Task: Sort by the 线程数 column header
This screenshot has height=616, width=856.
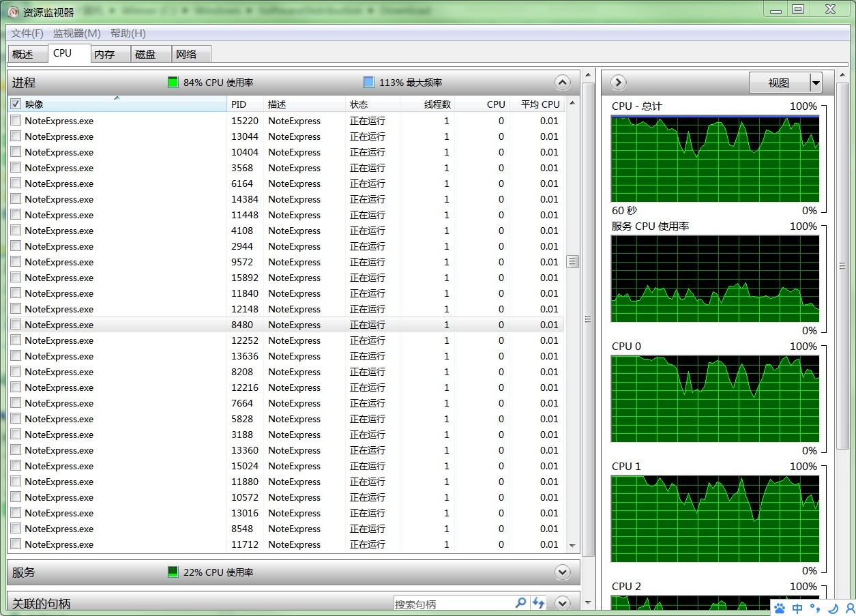Action: (x=428, y=104)
